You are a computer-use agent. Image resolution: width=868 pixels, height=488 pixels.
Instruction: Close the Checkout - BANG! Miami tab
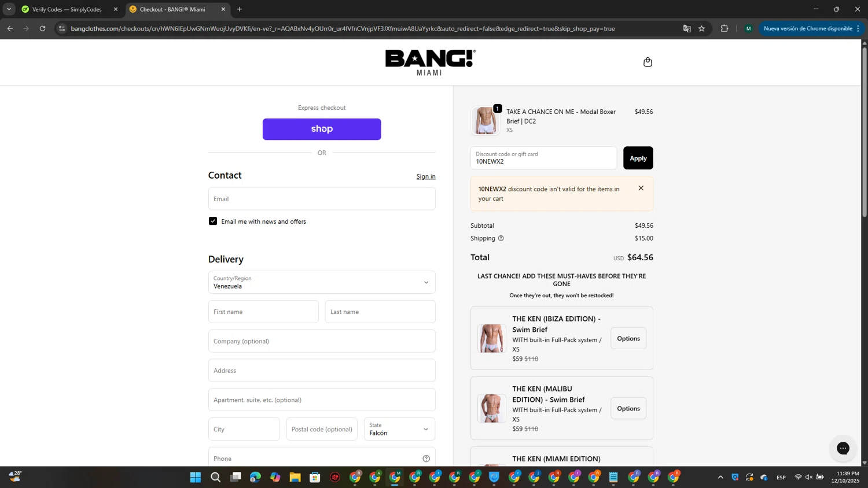point(223,9)
